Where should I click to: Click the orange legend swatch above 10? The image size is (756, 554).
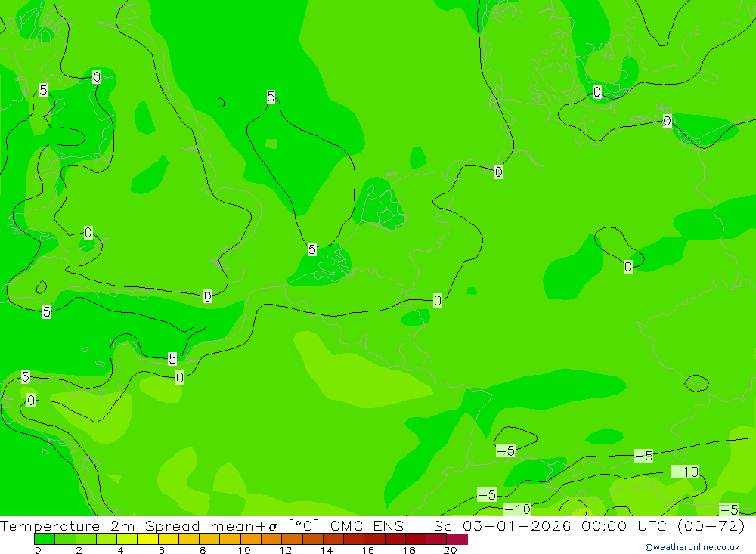point(251,539)
